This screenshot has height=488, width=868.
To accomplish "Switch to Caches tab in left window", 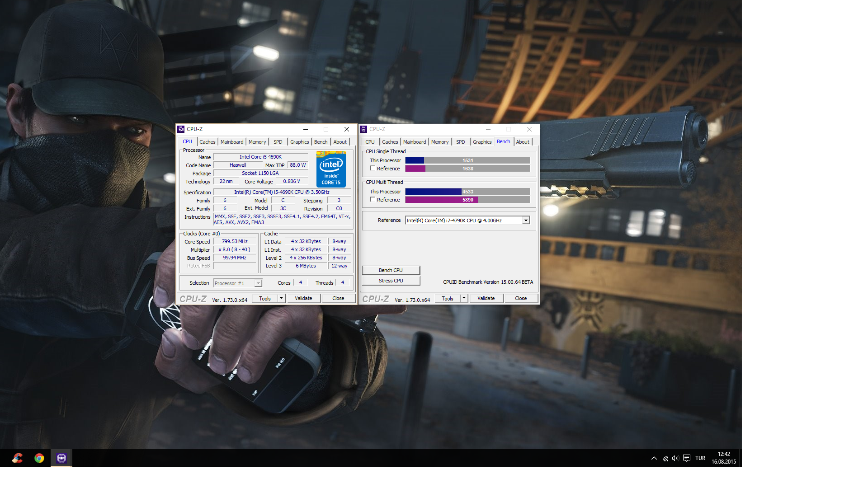I will (x=208, y=142).
